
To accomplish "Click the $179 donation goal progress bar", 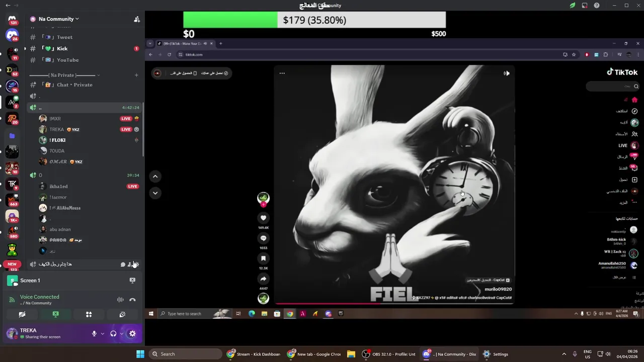I will 314,20.
